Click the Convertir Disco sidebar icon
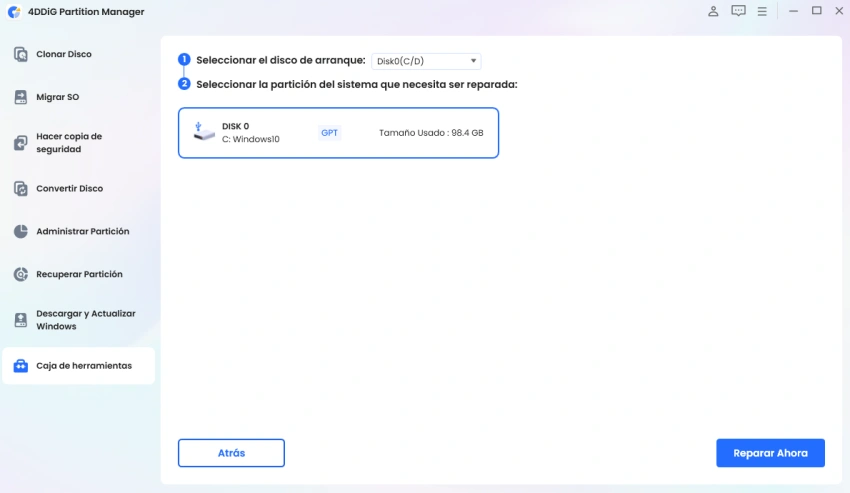The height and width of the screenshot is (493, 850). [x=21, y=189]
